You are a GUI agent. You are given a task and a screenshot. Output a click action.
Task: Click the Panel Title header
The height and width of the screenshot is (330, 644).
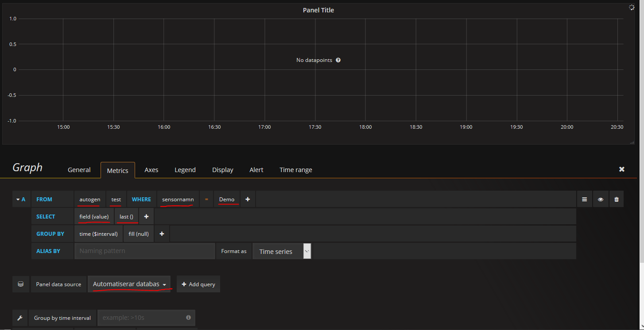(x=318, y=10)
